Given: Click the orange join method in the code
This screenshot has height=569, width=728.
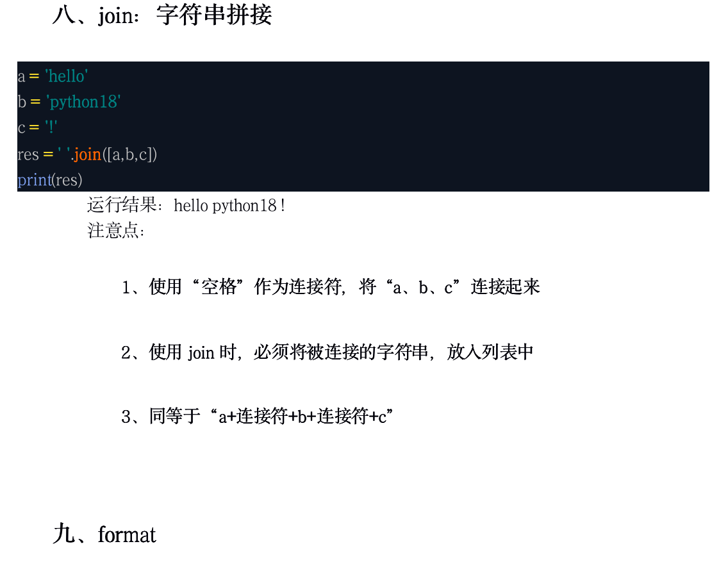Looking at the screenshot, I should click(88, 154).
